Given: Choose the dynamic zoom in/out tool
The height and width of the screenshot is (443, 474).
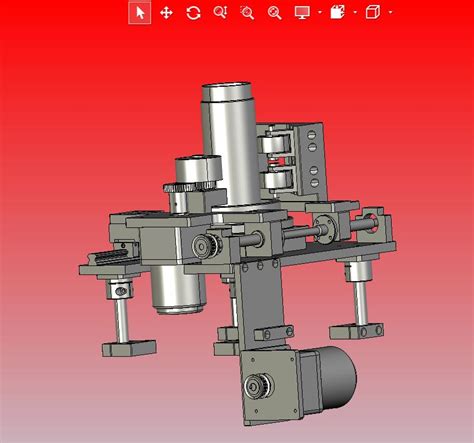Looking at the screenshot, I should click(220, 13).
